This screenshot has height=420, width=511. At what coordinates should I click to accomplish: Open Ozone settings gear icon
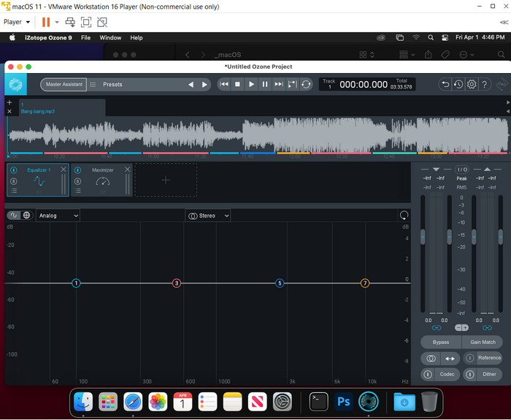pos(472,85)
